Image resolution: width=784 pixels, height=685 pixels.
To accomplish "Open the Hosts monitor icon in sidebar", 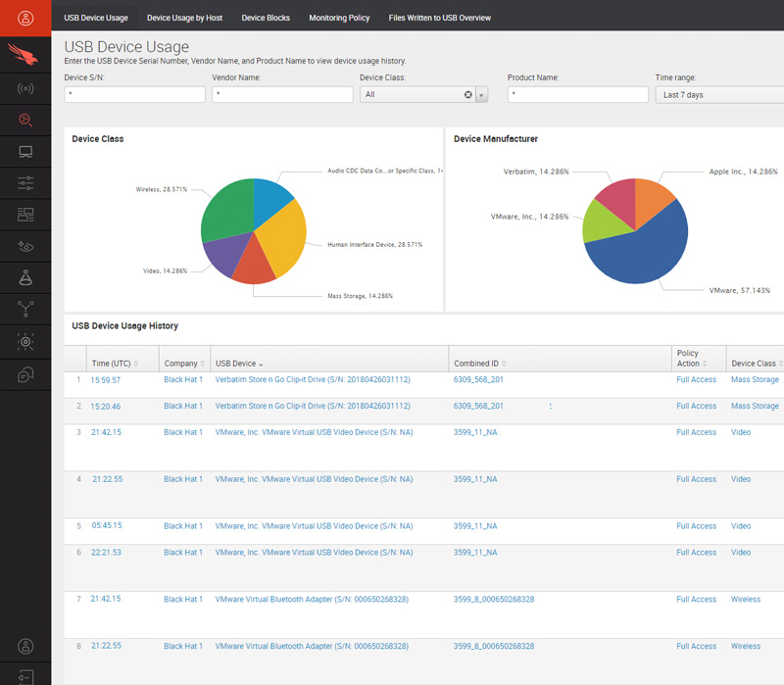I will point(25,152).
